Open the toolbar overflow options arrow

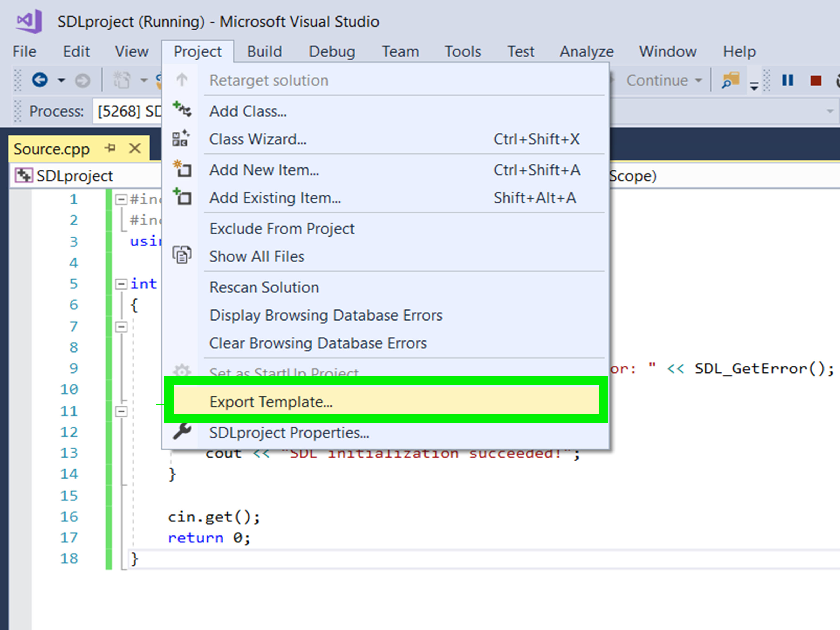pyautogui.click(x=754, y=86)
